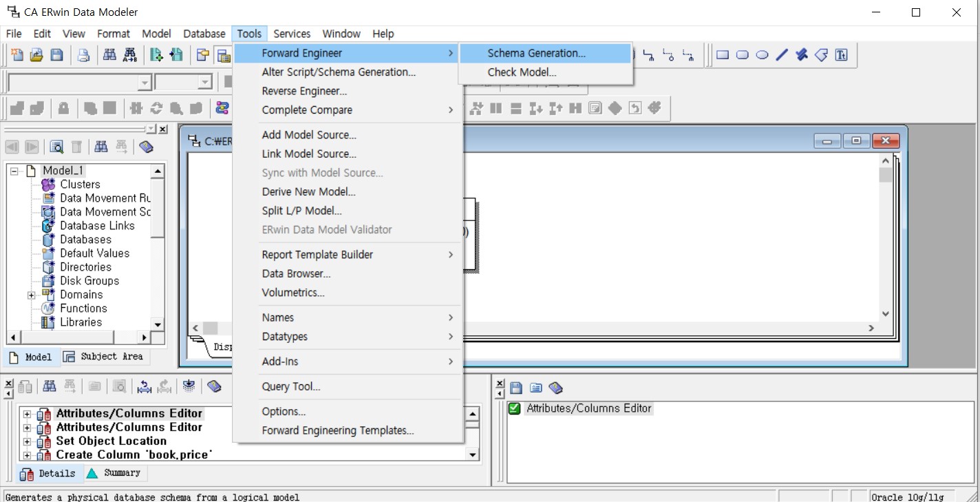Switch to the Model tab in explorer
Image resolution: width=980 pixels, height=502 pixels.
coord(31,357)
